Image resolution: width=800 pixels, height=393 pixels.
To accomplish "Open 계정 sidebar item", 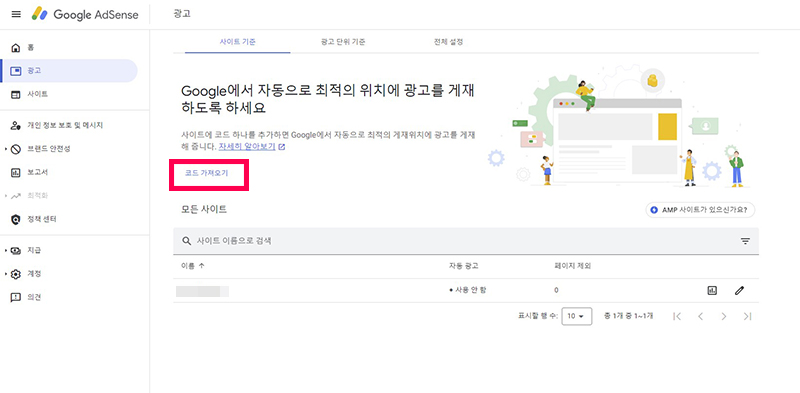I will pos(34,274).
